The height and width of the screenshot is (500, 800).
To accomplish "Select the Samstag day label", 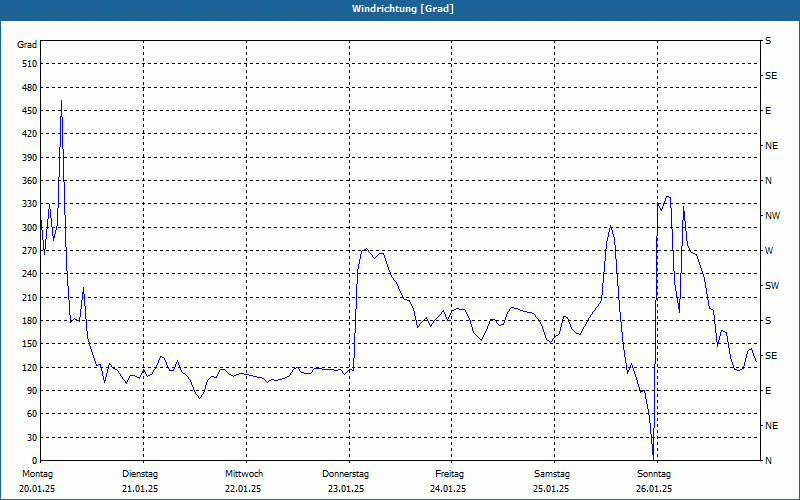I will point(552,474).
